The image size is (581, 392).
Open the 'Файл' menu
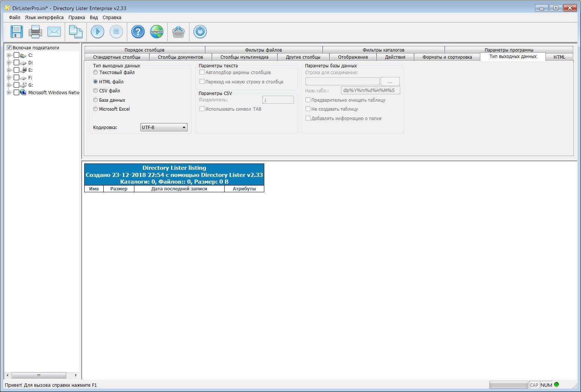tap(15, 18)
